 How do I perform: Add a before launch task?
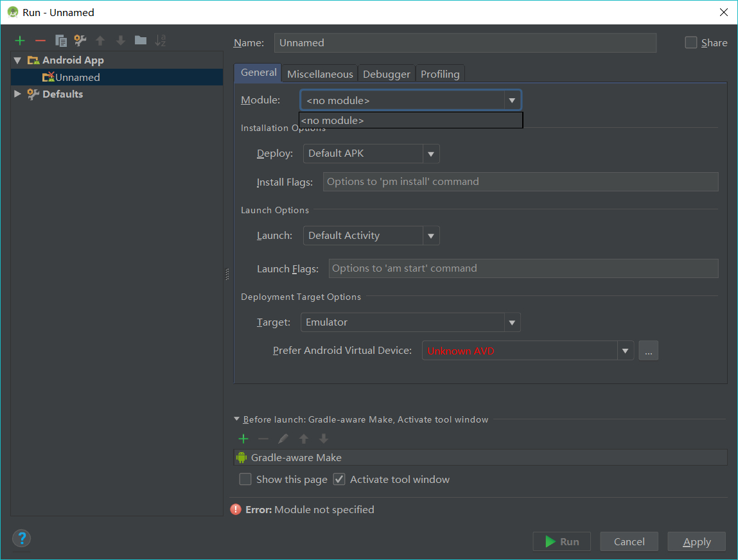pyautogui.click(x=243, y=439)
